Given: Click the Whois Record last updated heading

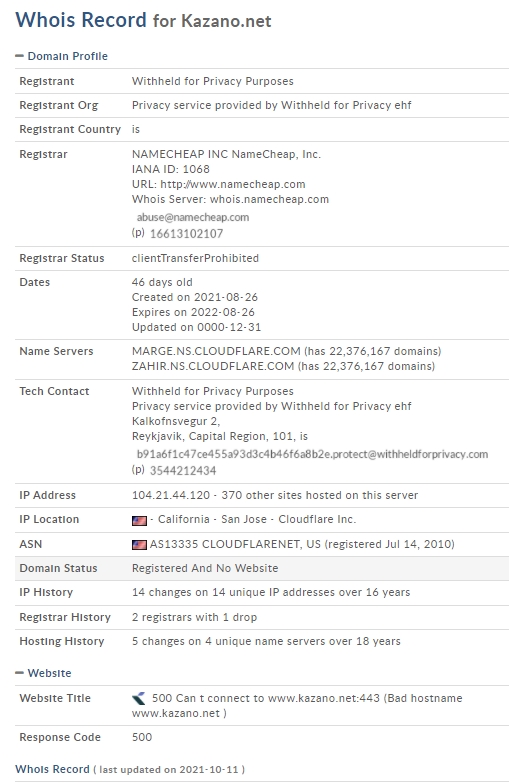Looking at the screenshot, I should tap(130, 769).
